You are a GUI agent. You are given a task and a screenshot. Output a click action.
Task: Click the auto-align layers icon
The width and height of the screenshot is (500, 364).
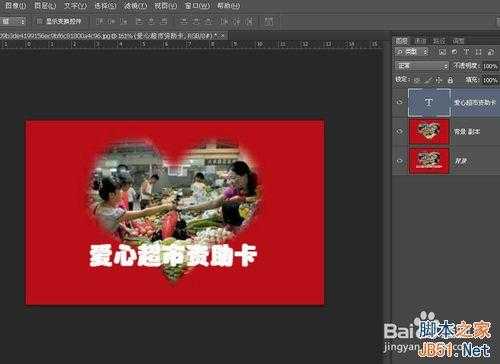pyautogui.click(x=269, y=21)
